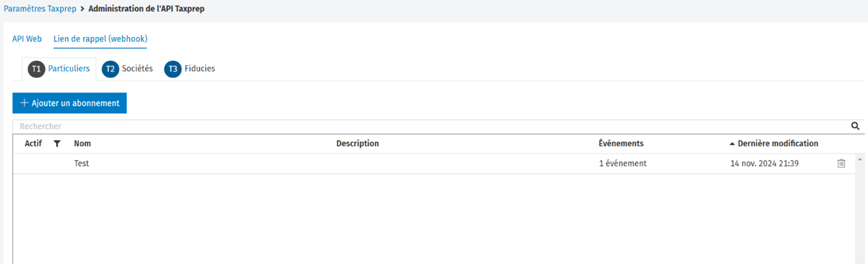Go back to Paramètres Taxprep breadcrumb
This screenshot has height=264, width=868.
point(39,9)
